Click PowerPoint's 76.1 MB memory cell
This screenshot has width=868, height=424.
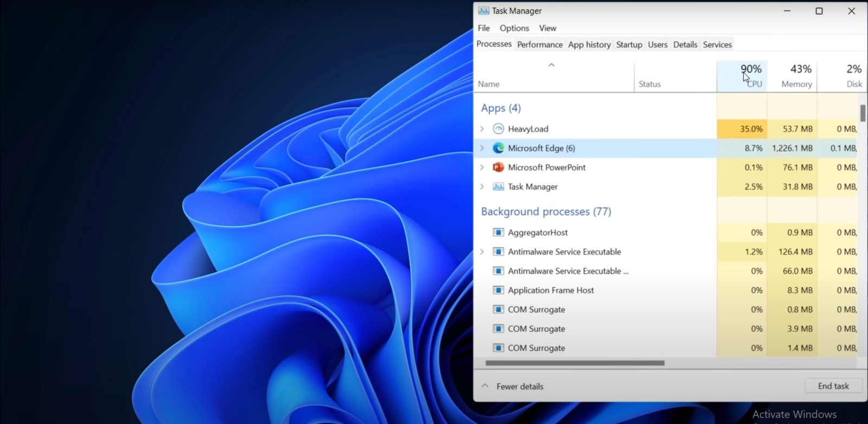click(792, 168)
